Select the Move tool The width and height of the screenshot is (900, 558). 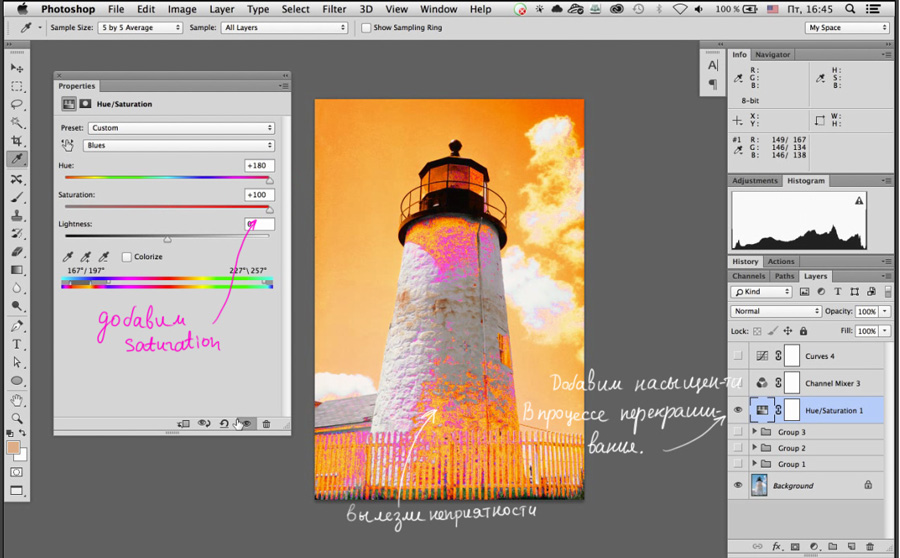[x=17, y=68]
